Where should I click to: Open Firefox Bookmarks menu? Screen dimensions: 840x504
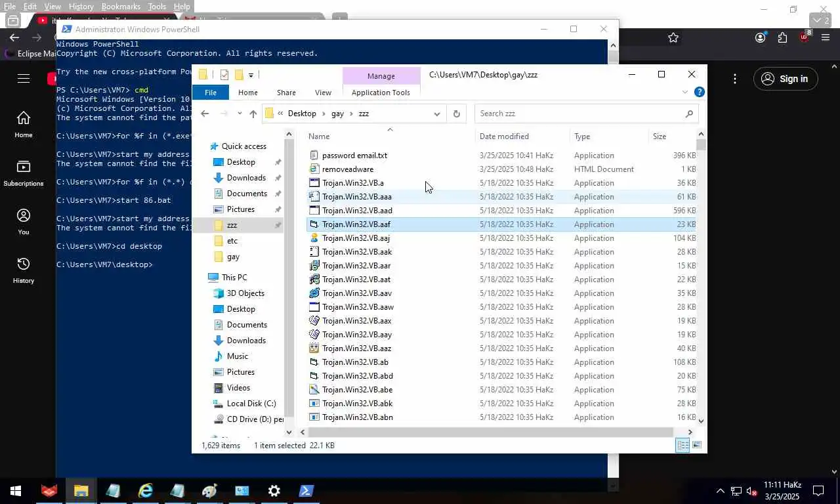121,7
